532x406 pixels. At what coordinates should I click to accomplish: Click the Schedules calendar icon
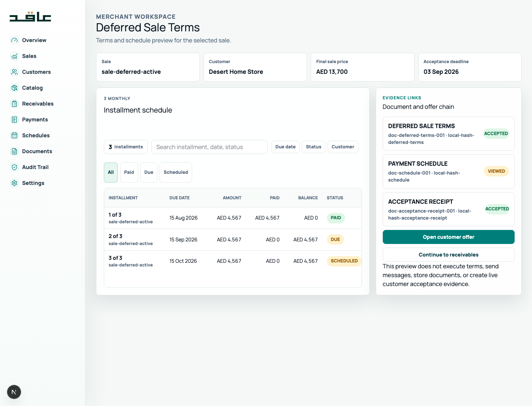pyautogui.click(x=14, y=135)
